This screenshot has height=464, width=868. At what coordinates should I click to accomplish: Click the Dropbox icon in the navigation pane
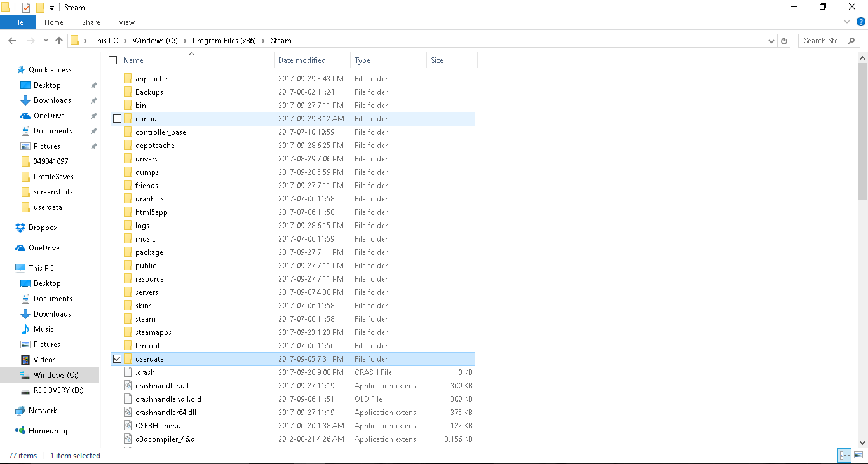pyautogui.click(x=21, y=228)
